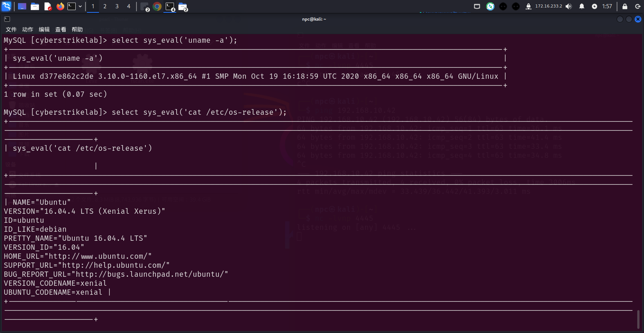Click the npc@kali: ~ window title
Viewport: 644px width, 333px height.
tap(314, 19)
